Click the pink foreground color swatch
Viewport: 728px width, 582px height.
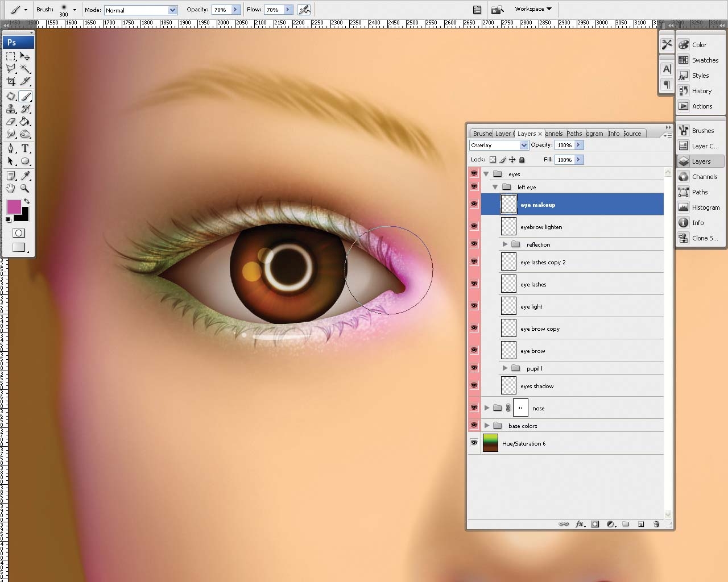click(x=14, y=207)
